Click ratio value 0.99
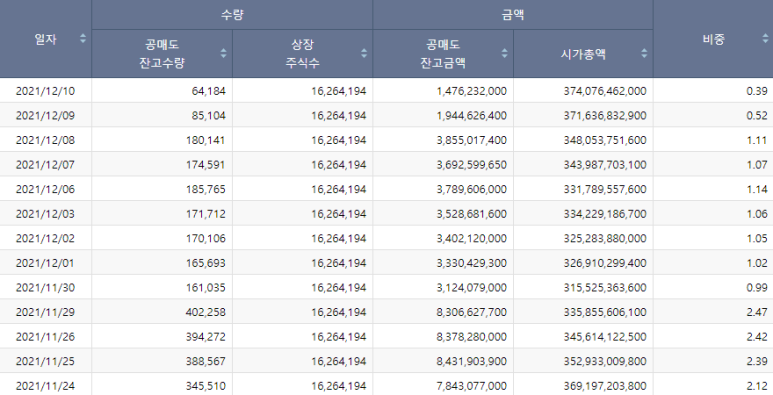Viewport: 773px width, 395px height. (x=757, y=287)
